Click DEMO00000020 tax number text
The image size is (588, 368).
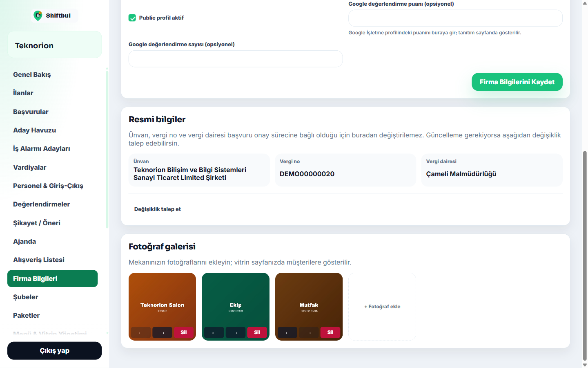307,174
